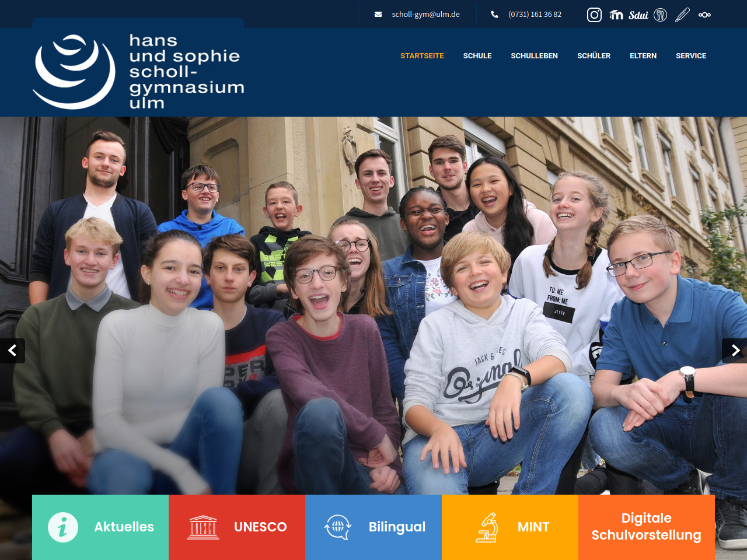Expand the Eltern navigation menu
747x560 pixels.
click(643, 56)
